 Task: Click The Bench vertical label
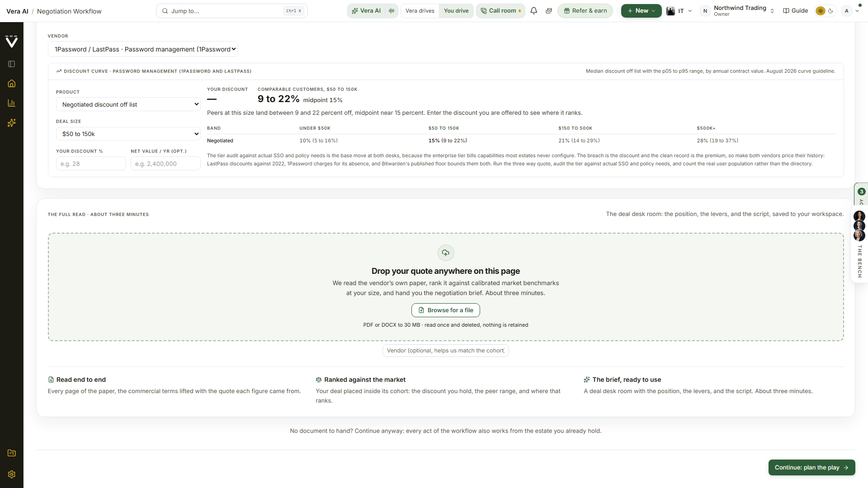(x=860, y=261)
